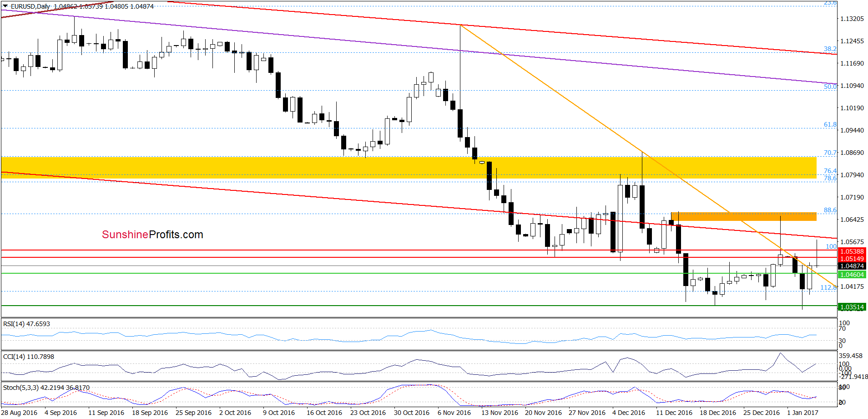
Task: Click the 1.06425 price on the axis
Action: (852, 220)
